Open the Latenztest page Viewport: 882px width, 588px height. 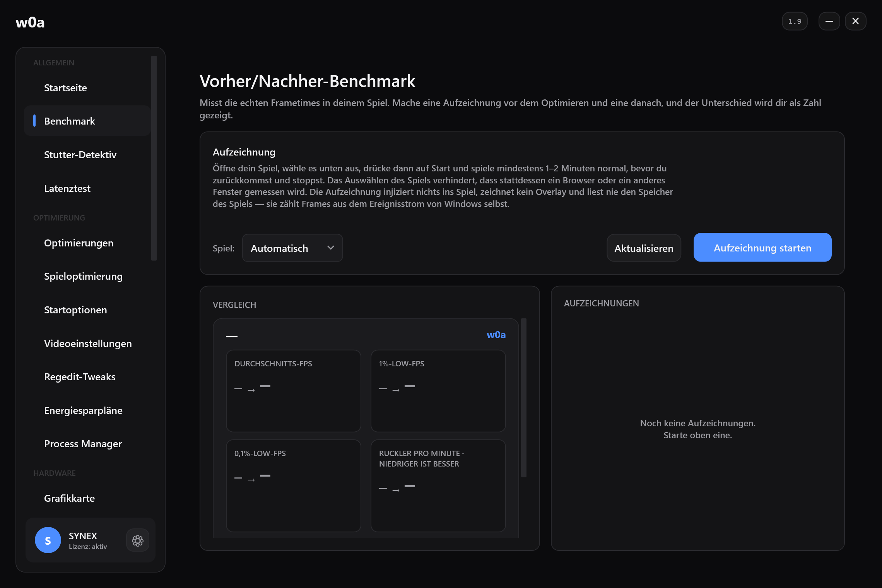pyautogui.click(x=87, y=188)
